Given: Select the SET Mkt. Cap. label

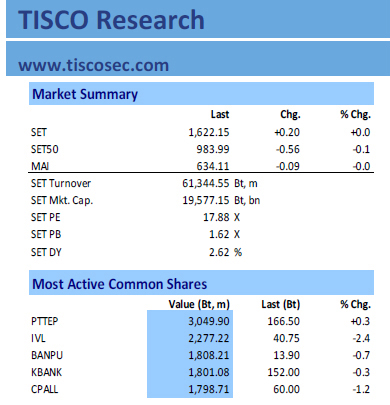Looking at the screenshot, I should coord(62,200).
